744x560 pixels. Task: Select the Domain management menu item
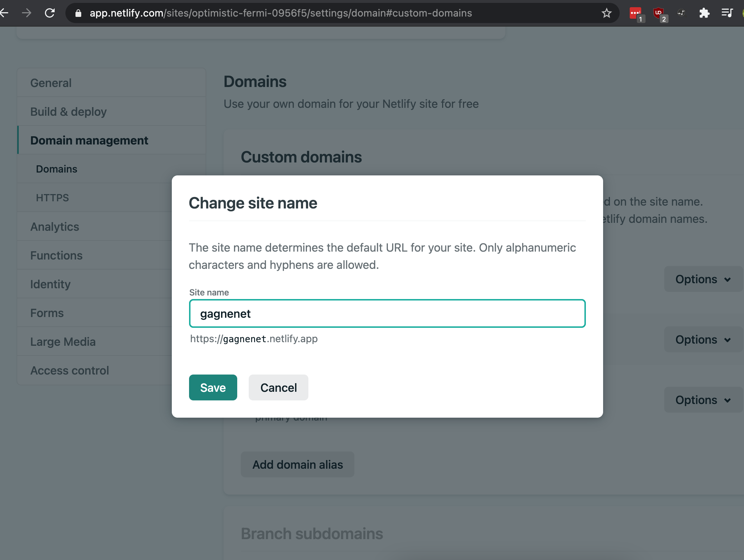(x=89, y=140)
